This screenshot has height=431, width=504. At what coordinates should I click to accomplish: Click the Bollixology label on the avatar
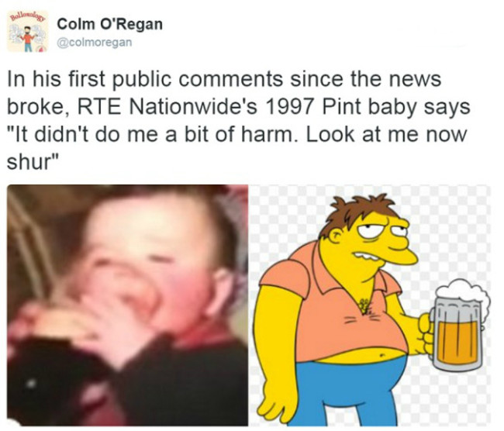[28, 16]
